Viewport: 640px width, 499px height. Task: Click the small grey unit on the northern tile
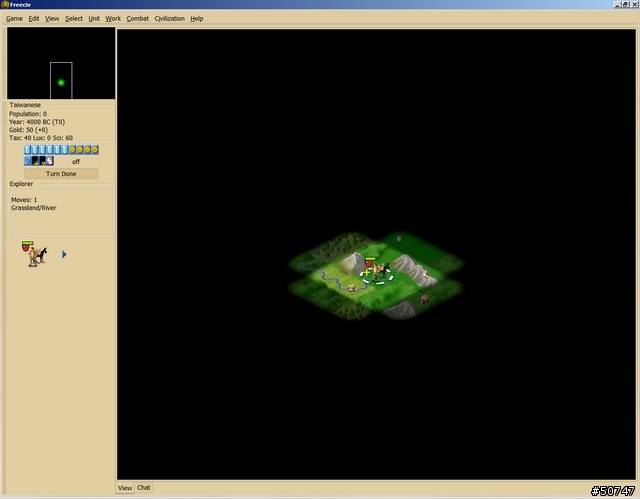(399, 239)
